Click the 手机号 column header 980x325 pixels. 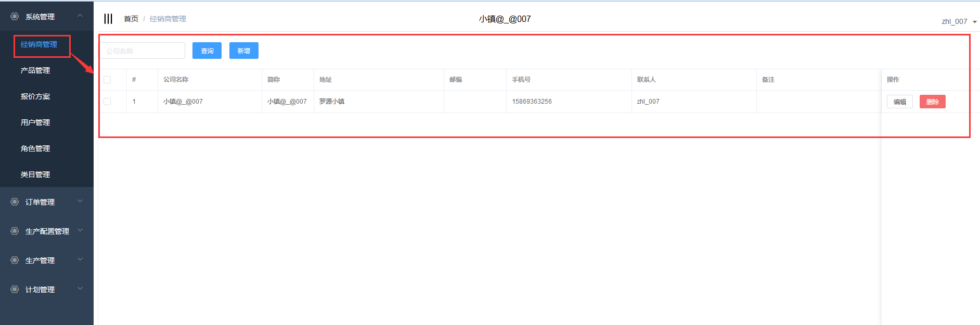[521, 80]
